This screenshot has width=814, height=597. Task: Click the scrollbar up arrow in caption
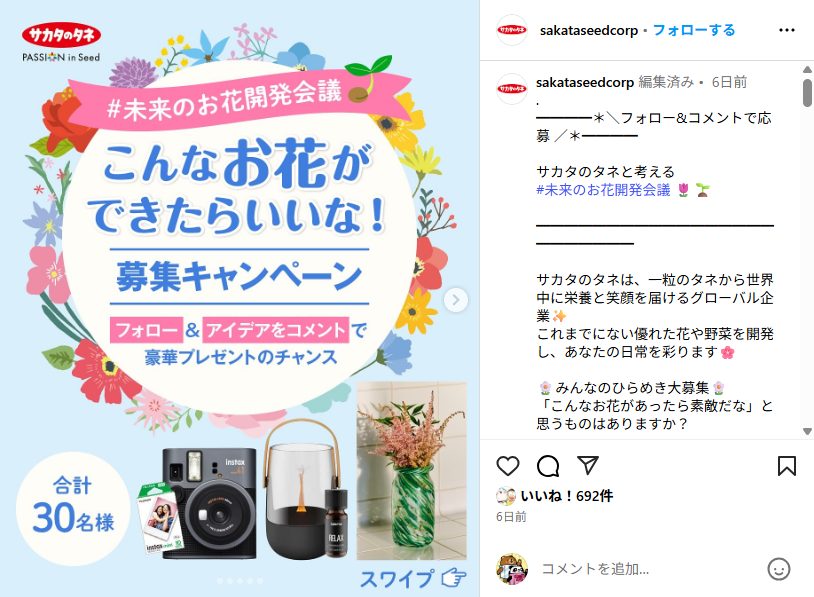pyautogui.click(x=807, y=69)
